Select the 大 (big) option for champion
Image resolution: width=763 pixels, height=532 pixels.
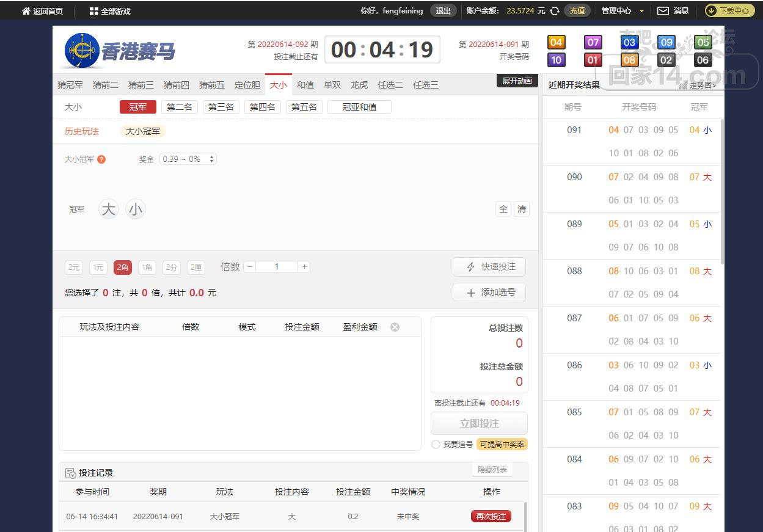coord(108,210)
